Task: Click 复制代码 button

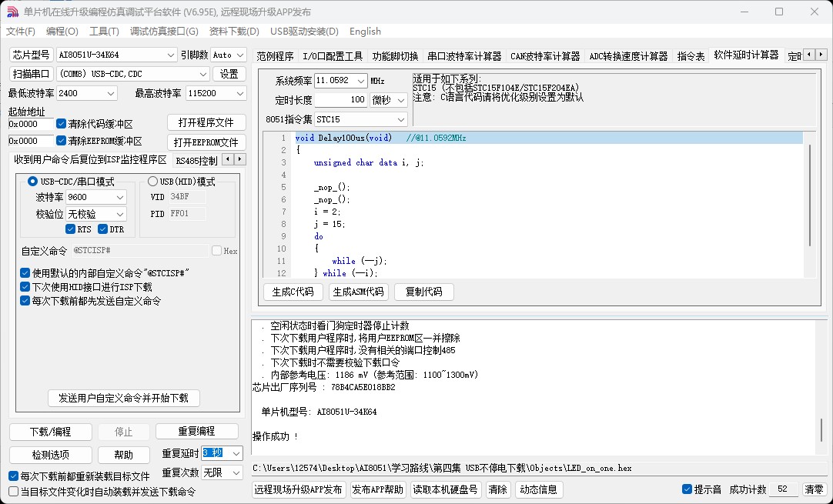Action: pyautogui.click(x=423, y=292)
